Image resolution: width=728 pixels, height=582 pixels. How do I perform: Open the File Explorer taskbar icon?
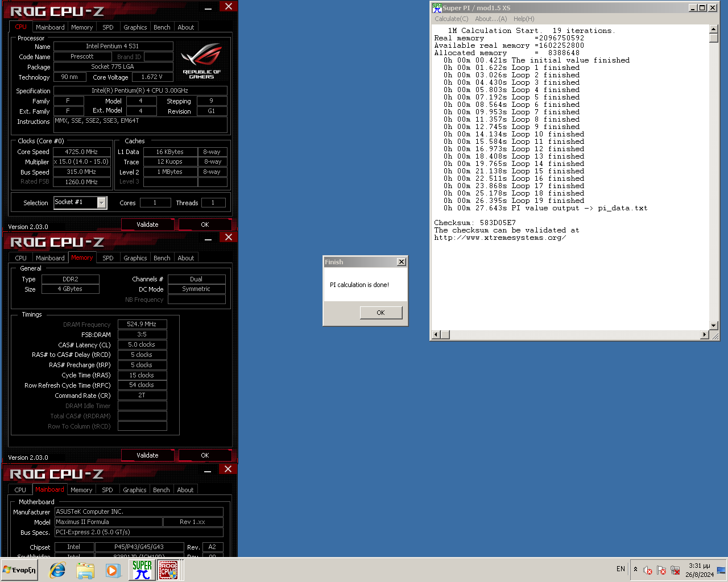(85, 570)
